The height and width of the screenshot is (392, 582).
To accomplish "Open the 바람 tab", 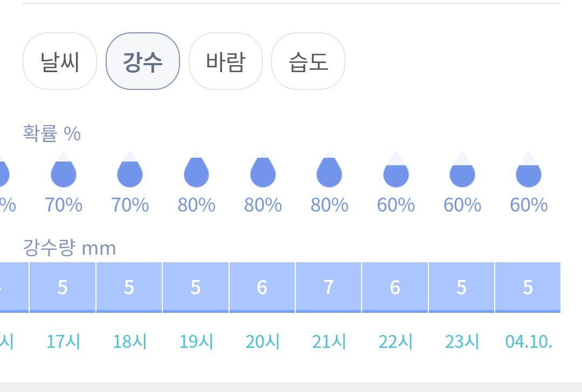I will [x=226, y=61].
